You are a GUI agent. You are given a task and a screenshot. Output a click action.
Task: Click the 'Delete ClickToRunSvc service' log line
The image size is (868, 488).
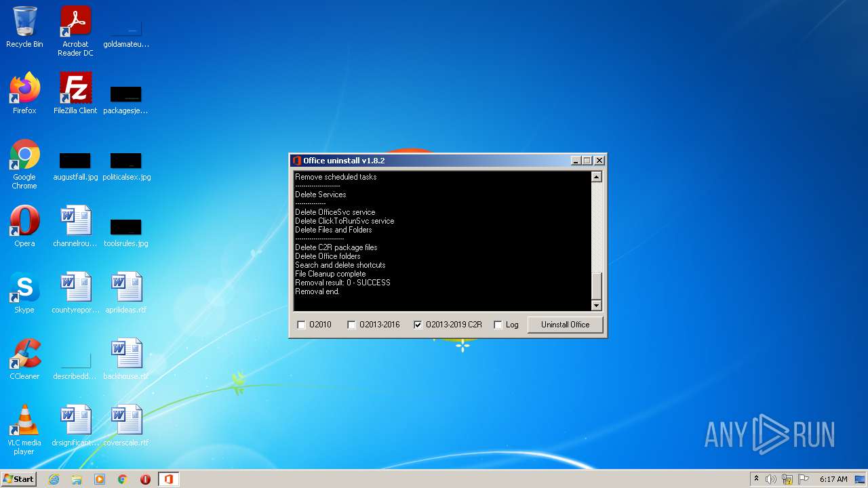[x=344, y=221]
